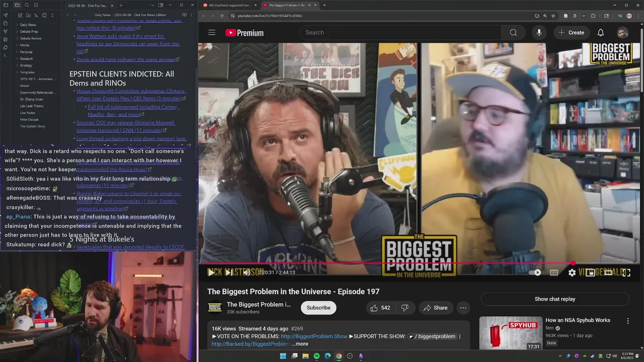Open the Obsidian bookmarks panel icon
The width and height of the screenshot is (644, 362).
35,5
